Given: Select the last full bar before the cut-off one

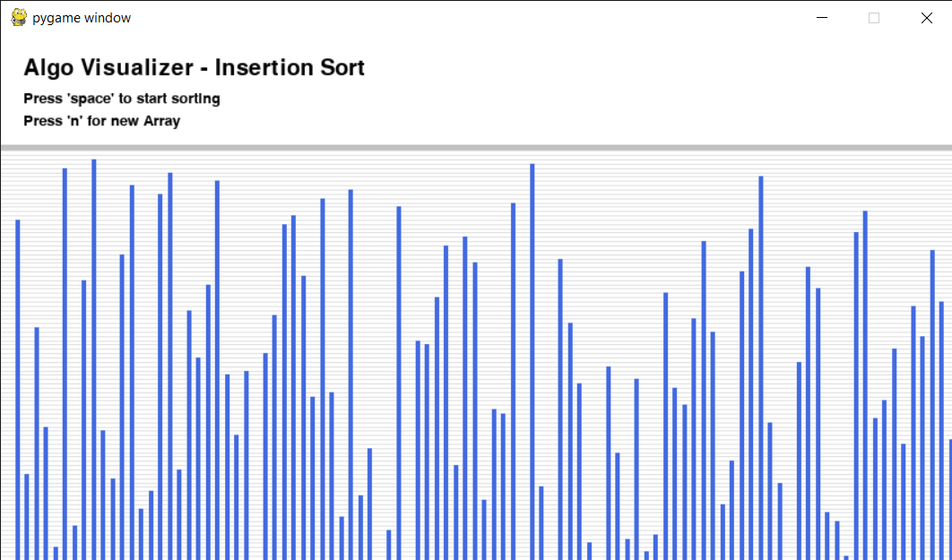Looking at the screenshot, I should click(941, 430).
